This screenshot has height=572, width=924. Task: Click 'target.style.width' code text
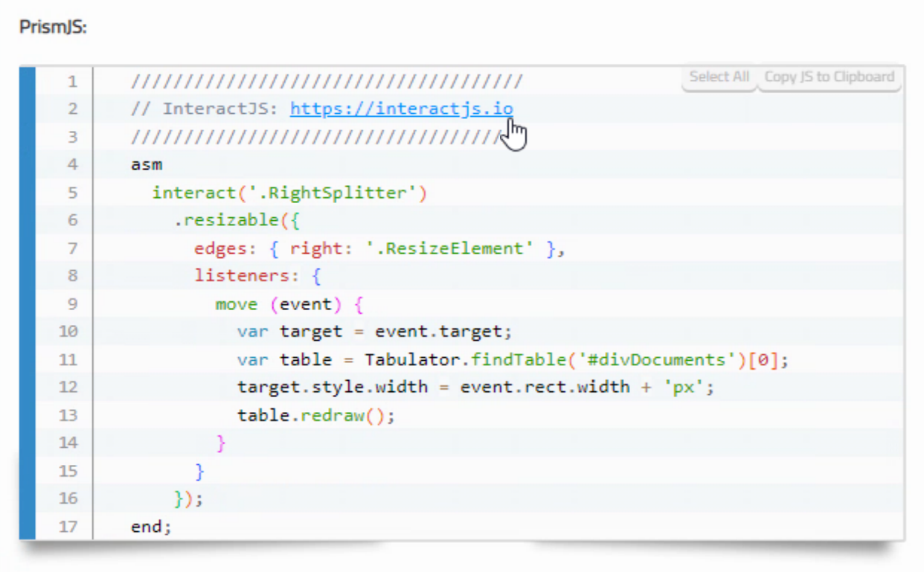coord(333,388)
